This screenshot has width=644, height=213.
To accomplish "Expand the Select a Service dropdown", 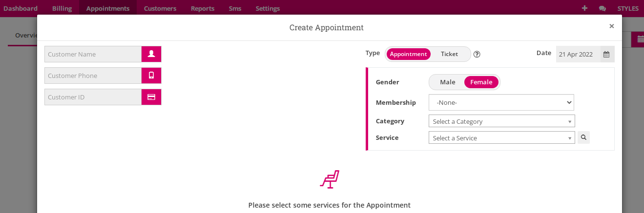I will pyautogui.click(x=501, y=138).
